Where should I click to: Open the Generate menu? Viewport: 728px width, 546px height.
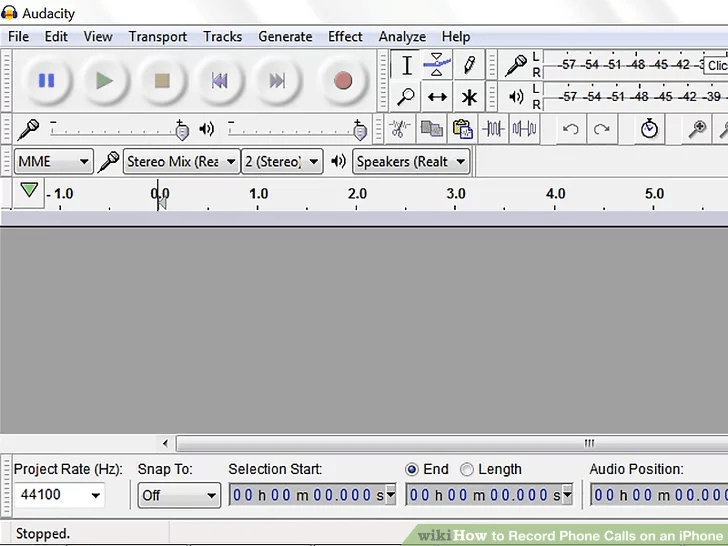[x=285, y=37]
